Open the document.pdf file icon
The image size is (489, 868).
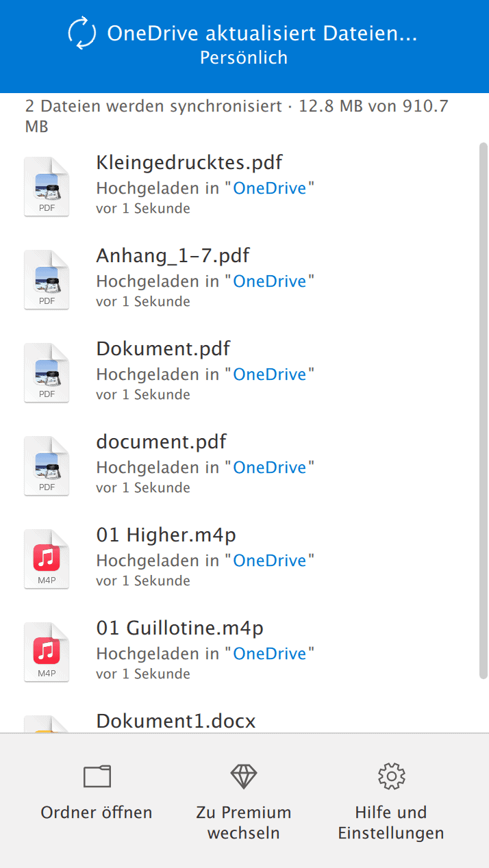pos(47,466)
